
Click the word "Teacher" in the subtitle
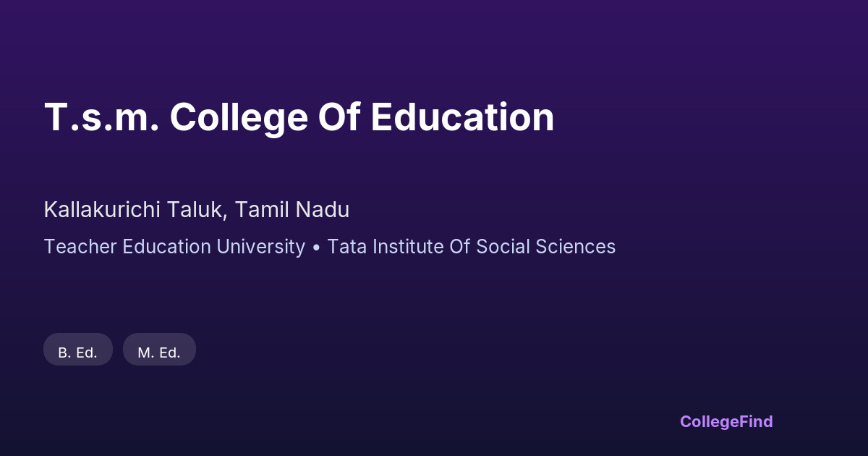(x=76, y=247)
